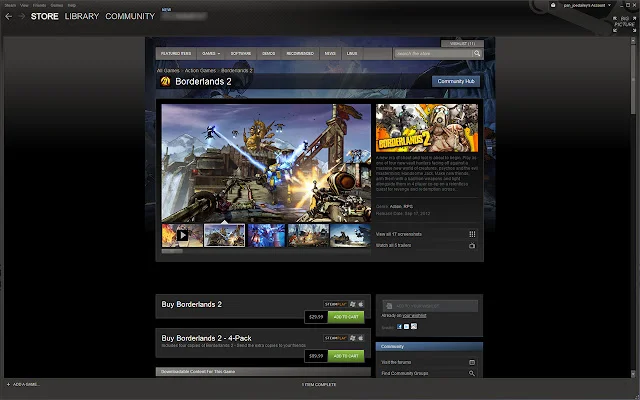Screen dimensions: 640x400
Task: Open the Community Hub button
Action: point(456,81)
